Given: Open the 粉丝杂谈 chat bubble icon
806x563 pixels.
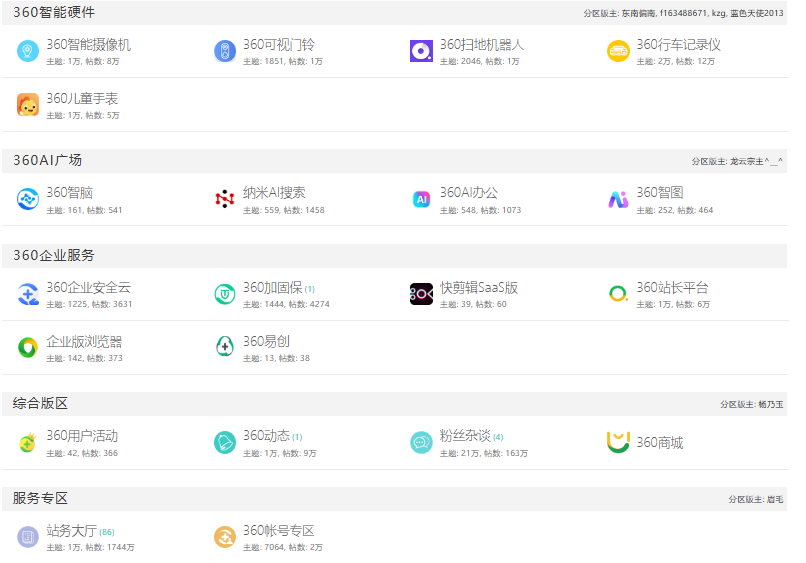Looking at the screenshot, I should coord(422,443).
